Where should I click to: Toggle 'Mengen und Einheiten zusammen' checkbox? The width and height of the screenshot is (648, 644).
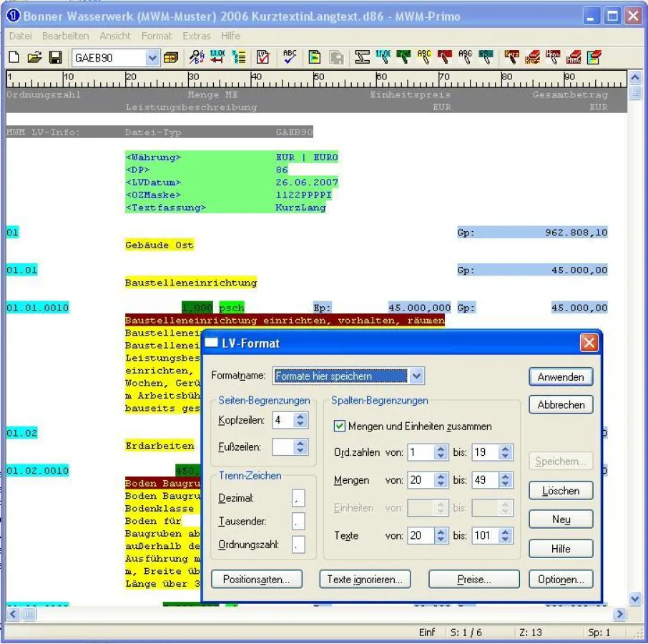point(340,426)
